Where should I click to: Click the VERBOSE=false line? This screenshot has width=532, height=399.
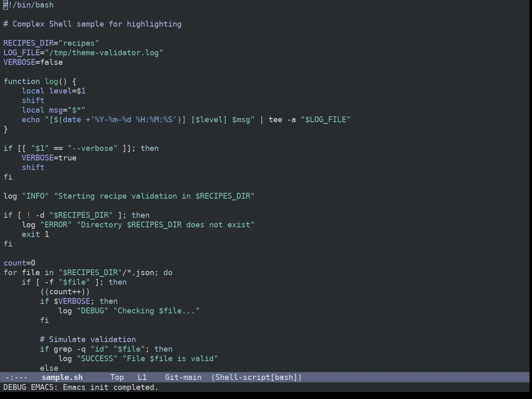[x=33, y=62]
